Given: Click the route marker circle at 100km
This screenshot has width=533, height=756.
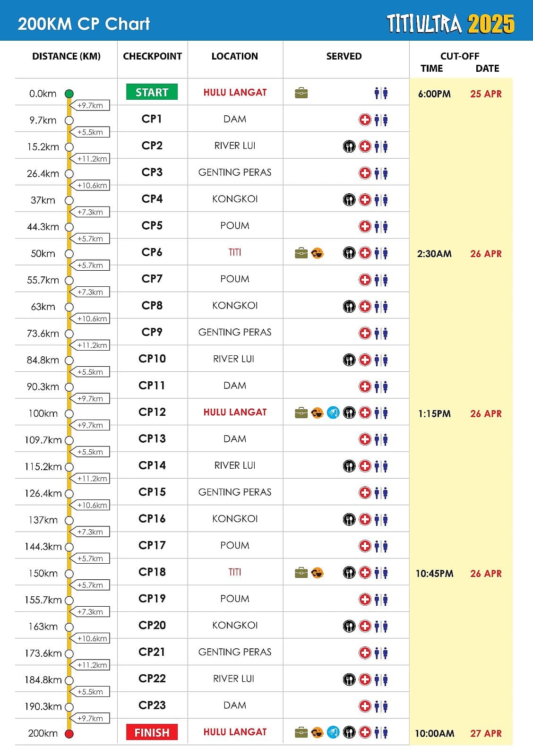Looking at the screenshot, I should click(69, 414).
